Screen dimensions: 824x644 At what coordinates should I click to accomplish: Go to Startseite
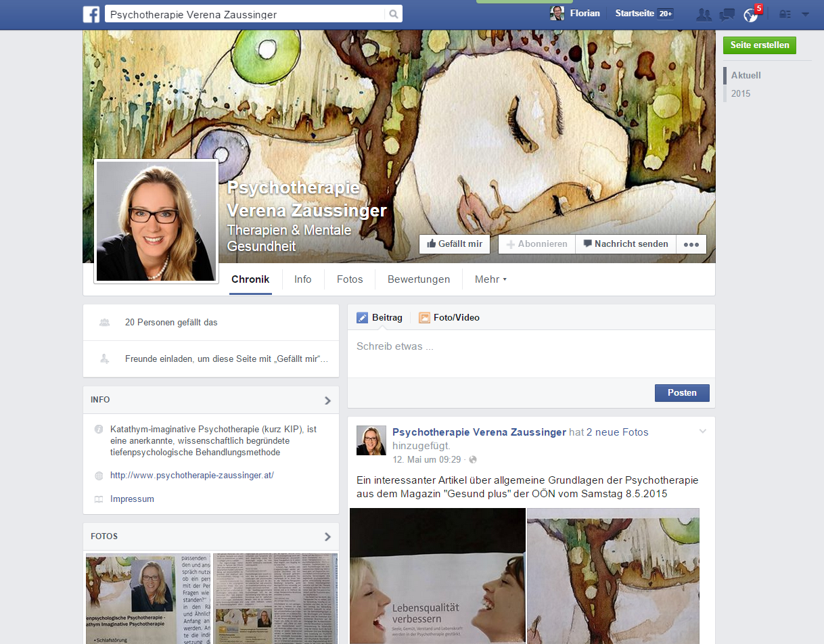click(635, 14)
